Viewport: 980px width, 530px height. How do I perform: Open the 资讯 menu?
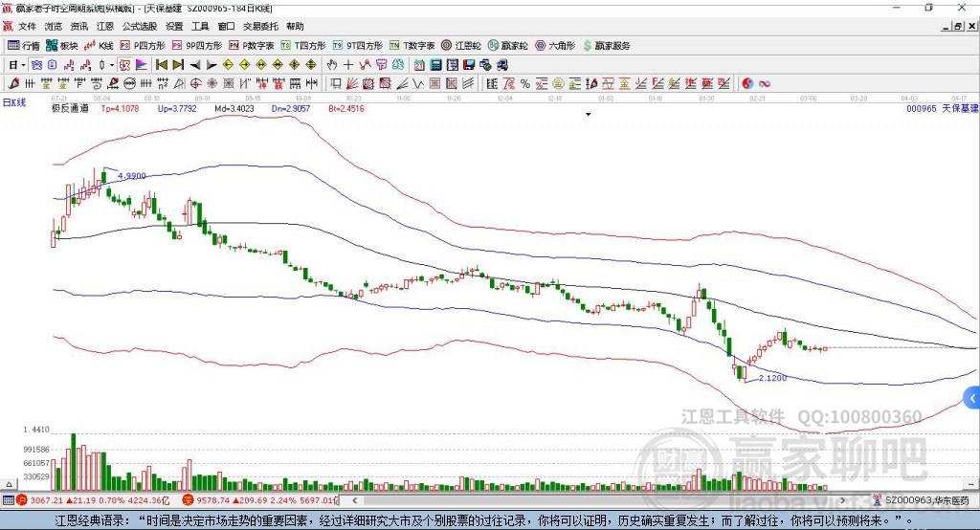[x=79, y=26]
